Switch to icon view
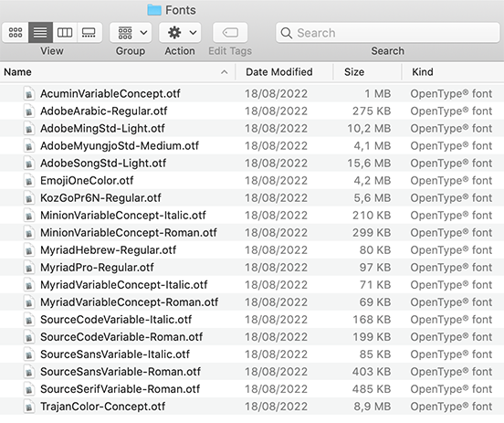The image size is (504, 423). pyautogui.click(x=16, y=33)
